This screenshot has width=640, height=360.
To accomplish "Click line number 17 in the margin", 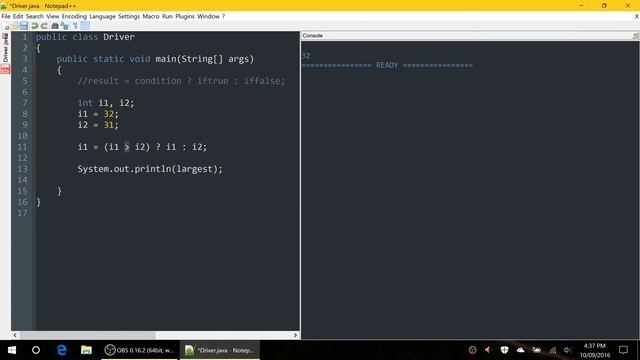I will pyautogui.click(x=22, y=213).
